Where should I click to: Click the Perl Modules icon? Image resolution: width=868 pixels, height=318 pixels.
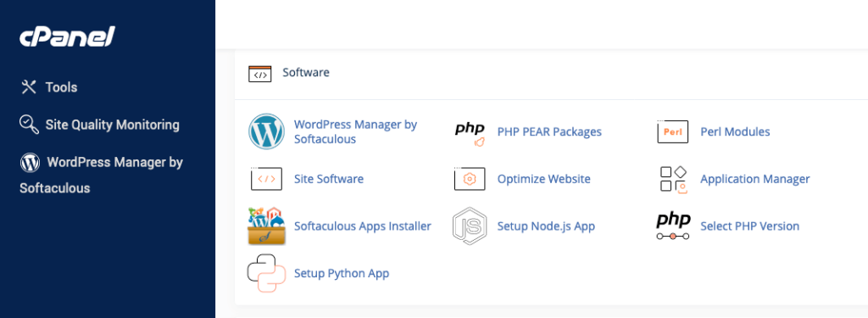tap(672, 131)
